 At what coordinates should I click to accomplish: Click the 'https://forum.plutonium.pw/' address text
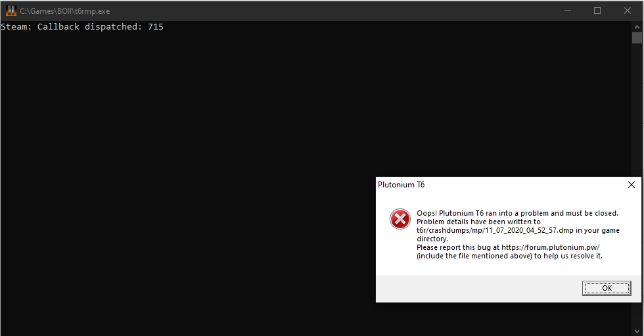[551, 247]
